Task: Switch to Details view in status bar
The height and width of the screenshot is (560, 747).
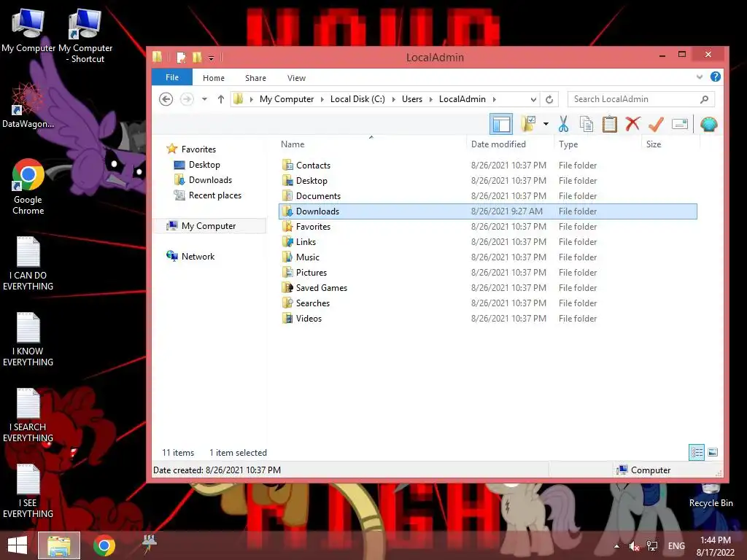Action: click(x=697, y=452)
